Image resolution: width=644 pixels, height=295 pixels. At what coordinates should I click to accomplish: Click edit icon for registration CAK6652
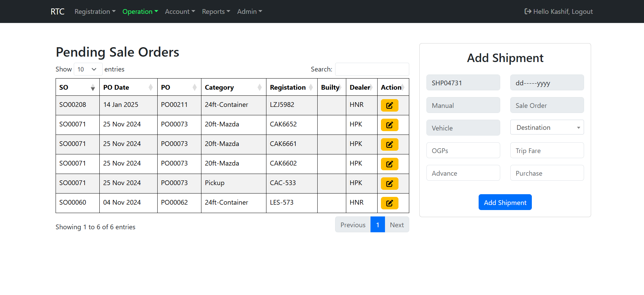389,125
